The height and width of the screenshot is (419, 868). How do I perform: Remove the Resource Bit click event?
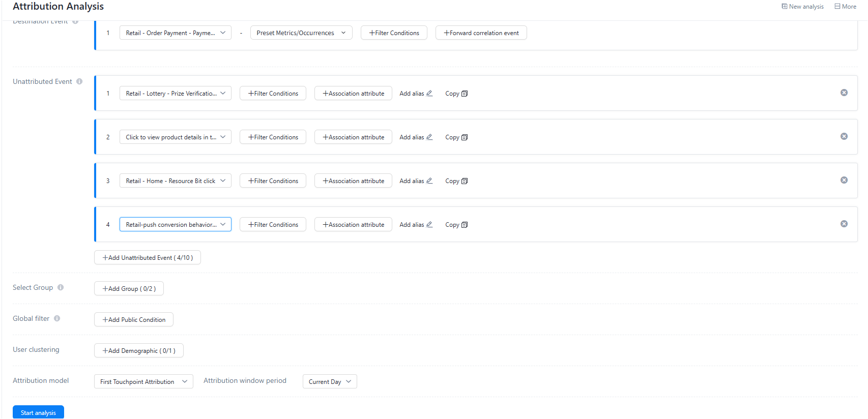click(x=844, y=180)
